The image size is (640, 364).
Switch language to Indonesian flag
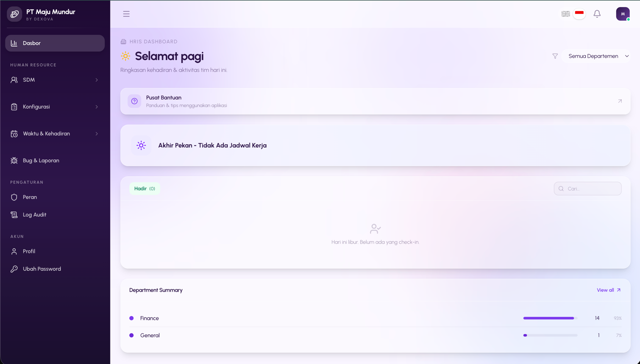pyautogui.click(x=579, y=14)
